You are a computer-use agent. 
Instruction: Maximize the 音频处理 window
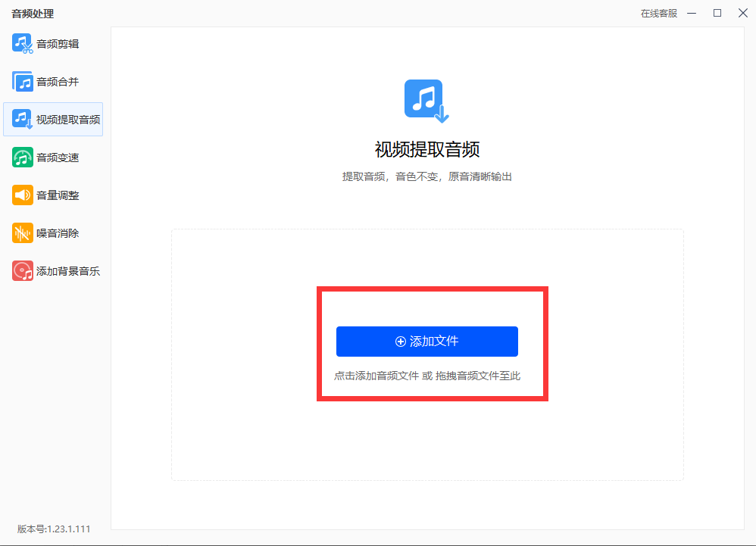(x=717, y=13)
